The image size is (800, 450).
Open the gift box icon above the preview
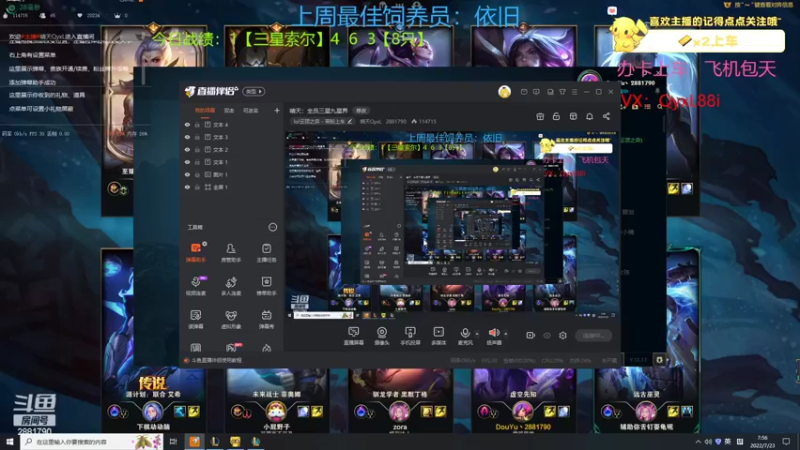(x=540, y=116)
